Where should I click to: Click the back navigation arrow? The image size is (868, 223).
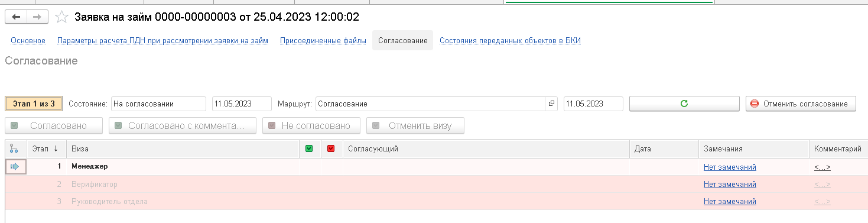tap(16, 17)
